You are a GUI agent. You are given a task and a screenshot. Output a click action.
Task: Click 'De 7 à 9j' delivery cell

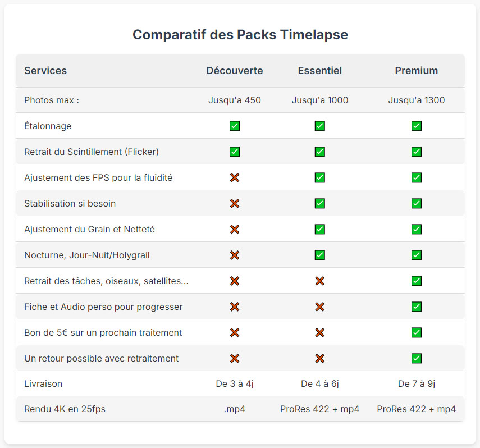(x=417, y=383)
